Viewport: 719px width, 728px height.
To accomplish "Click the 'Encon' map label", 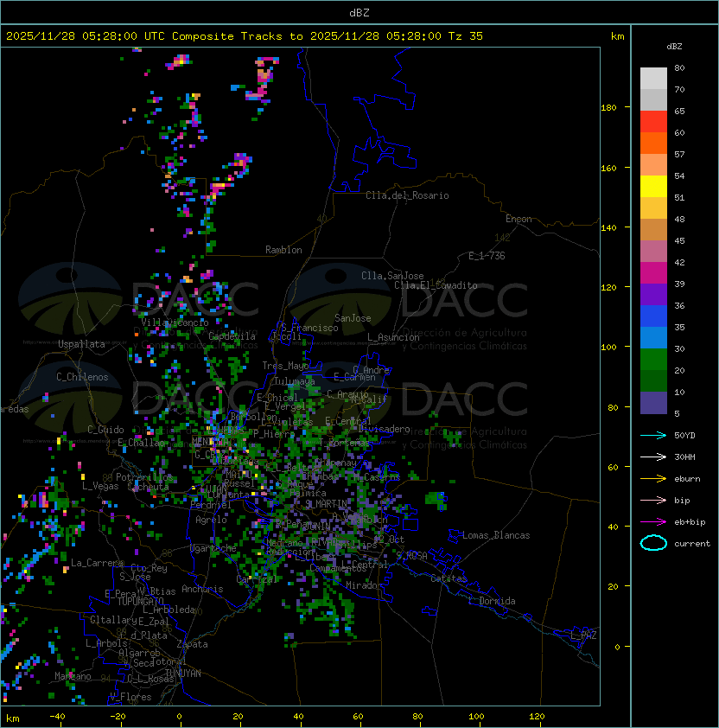I will click(x=519, y=219).
